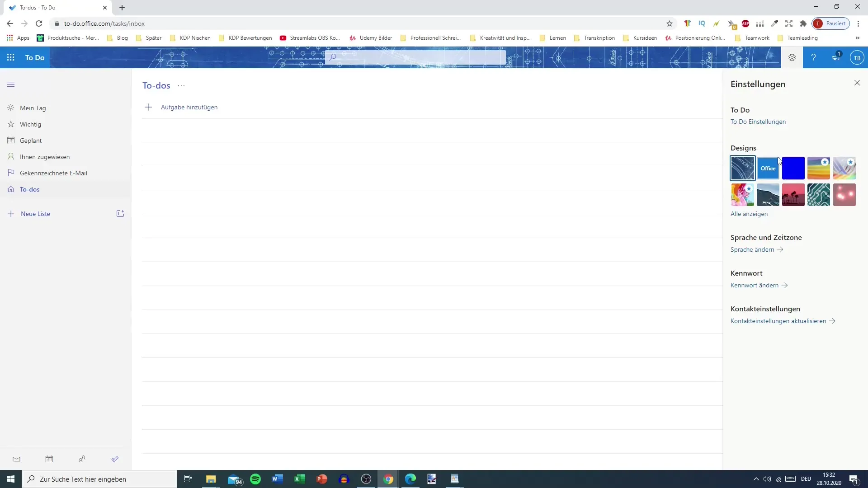Image resolution: width=868 pixels, height=488 pixels.
Task: Open the TB account avatar
Action: 857,57
